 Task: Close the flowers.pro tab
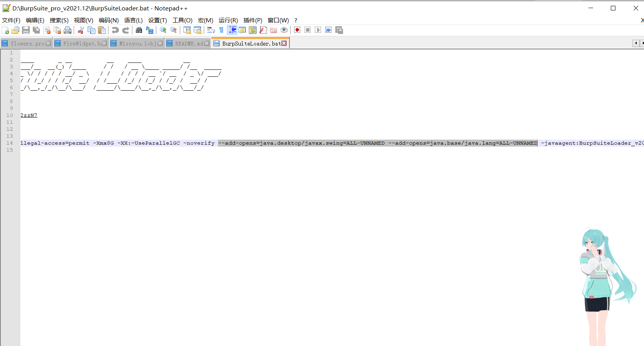tap(48, 44)
